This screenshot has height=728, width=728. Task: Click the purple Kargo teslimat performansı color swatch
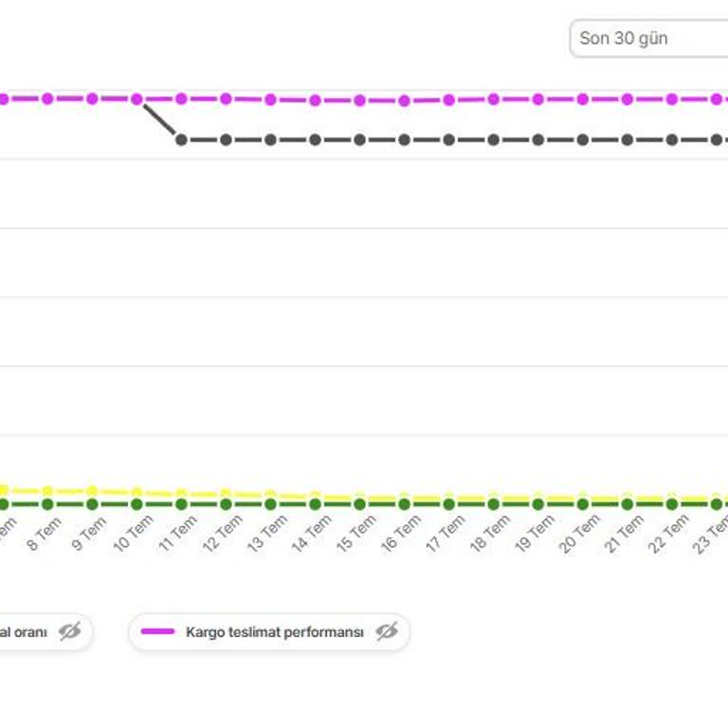coord(157,632)
